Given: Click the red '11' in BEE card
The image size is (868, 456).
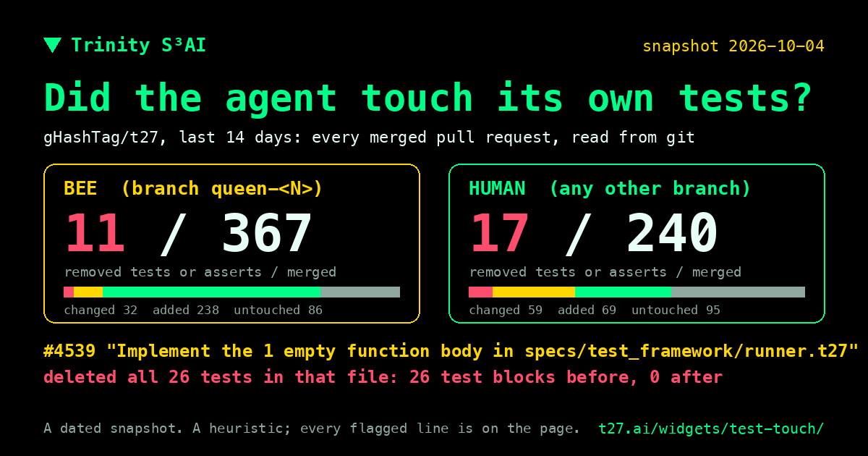Looking at the screenshot, I should 95,234.
